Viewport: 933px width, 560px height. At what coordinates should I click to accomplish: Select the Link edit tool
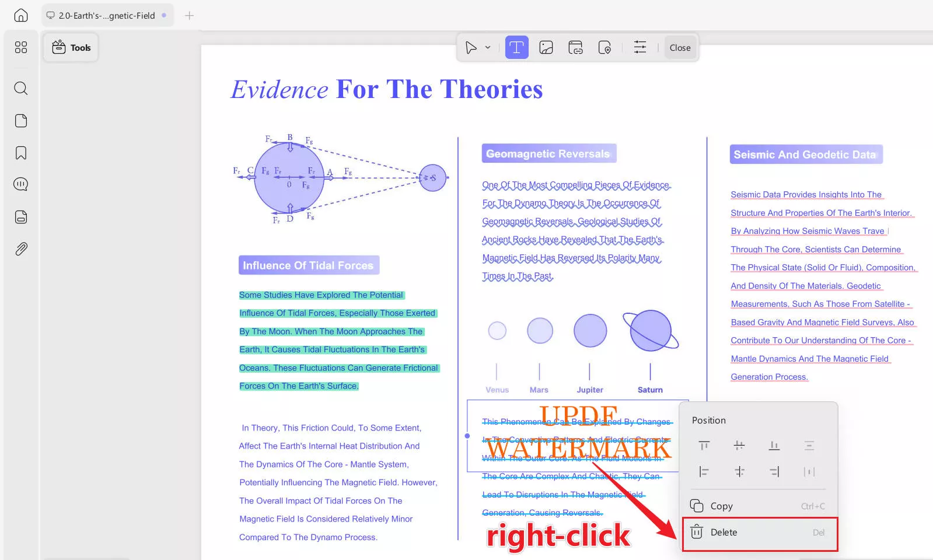575,47
